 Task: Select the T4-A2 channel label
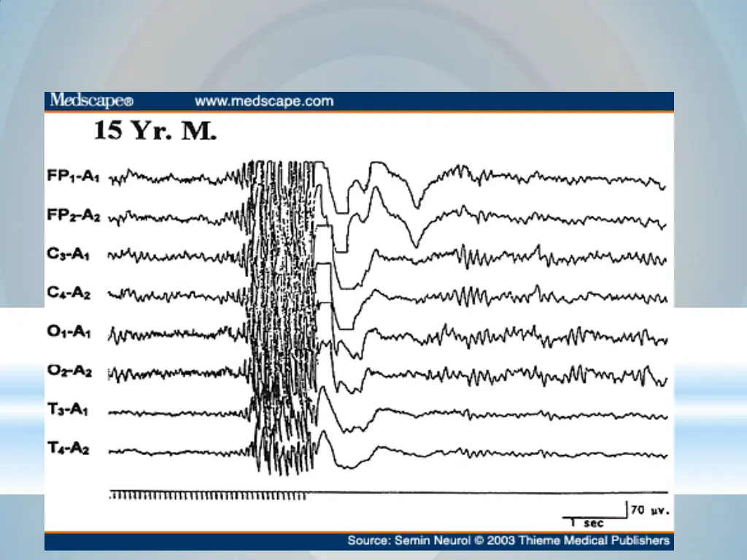click(68, 448)
